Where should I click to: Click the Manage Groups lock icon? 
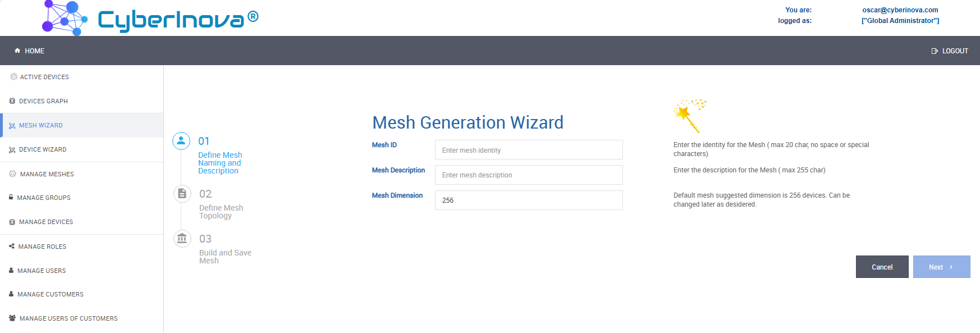11,198
